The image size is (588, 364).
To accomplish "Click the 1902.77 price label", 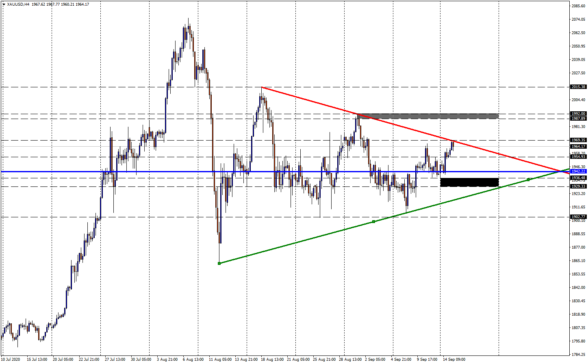I will pos(578,217).
